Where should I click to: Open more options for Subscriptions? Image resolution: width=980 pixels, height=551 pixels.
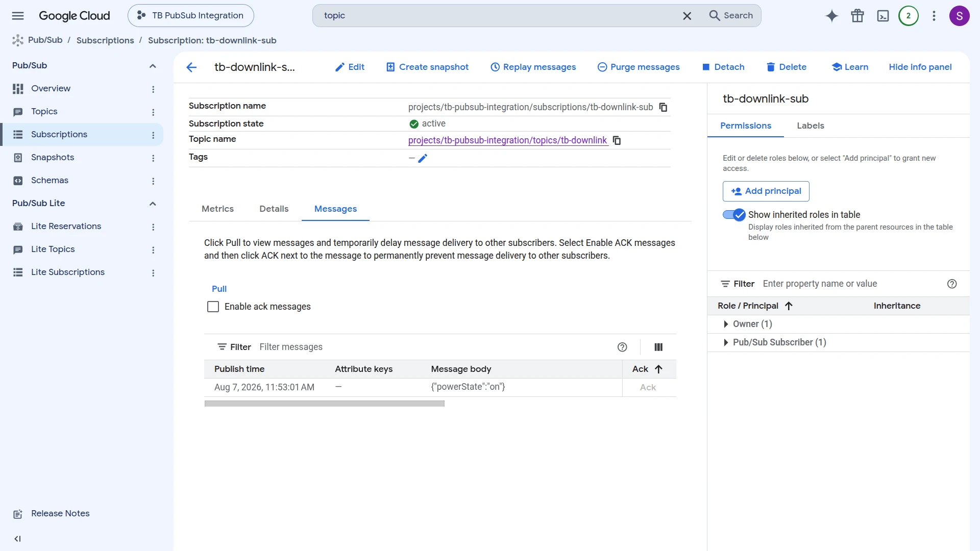point(153,135)
